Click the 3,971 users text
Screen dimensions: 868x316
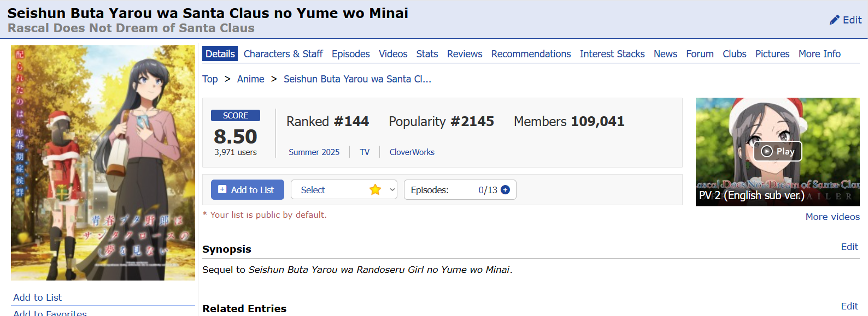(236, 152)
